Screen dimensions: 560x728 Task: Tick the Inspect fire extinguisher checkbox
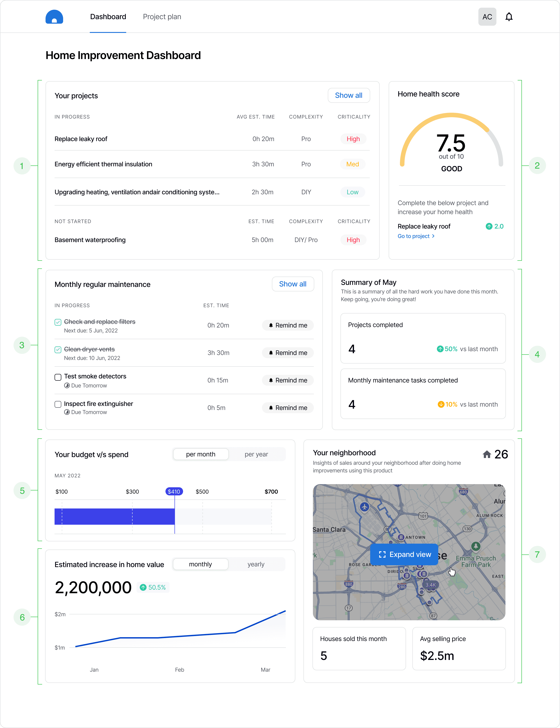(x=58, y=404)
